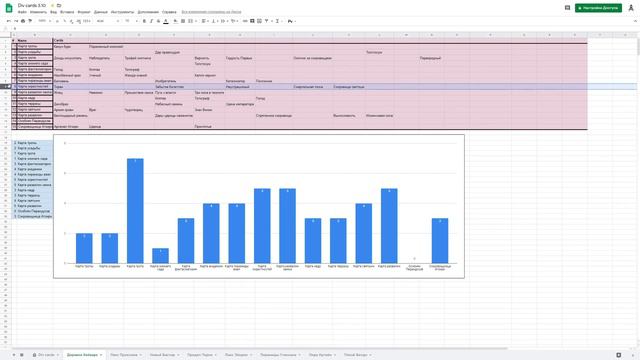This screenshot has height=360, width=640.
Task: Toggle bold formatting
Action: tap(144, 21)
